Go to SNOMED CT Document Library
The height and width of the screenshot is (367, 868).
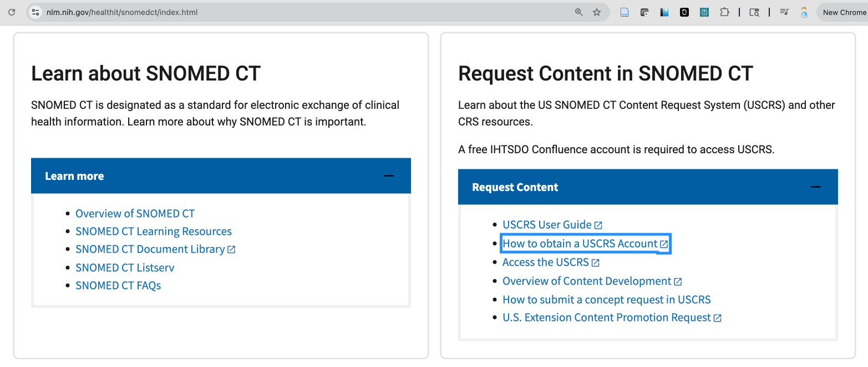tap(150, 249)
